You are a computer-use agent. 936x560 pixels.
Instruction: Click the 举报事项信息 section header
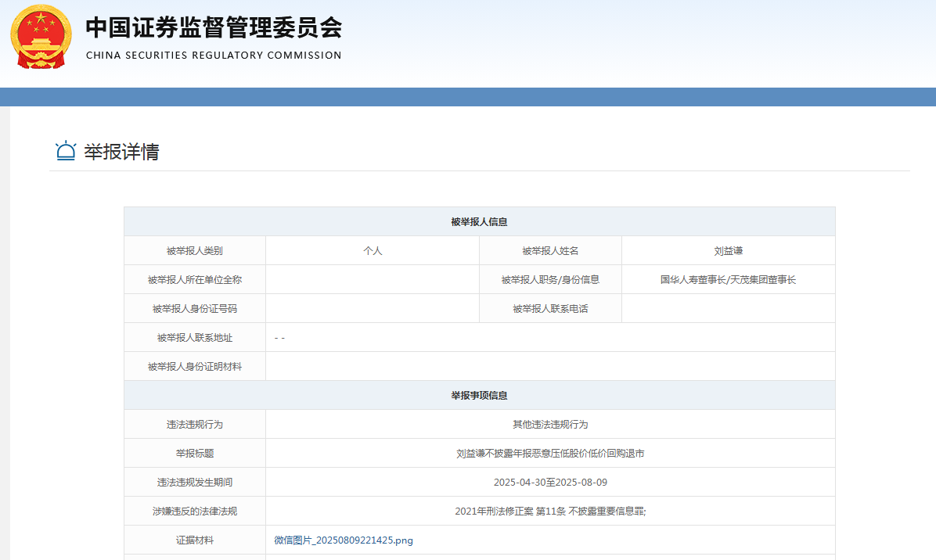point(479,396)
